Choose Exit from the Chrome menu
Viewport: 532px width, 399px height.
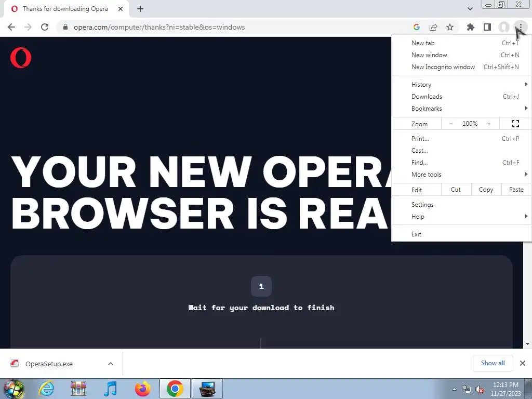coord(461,234)
